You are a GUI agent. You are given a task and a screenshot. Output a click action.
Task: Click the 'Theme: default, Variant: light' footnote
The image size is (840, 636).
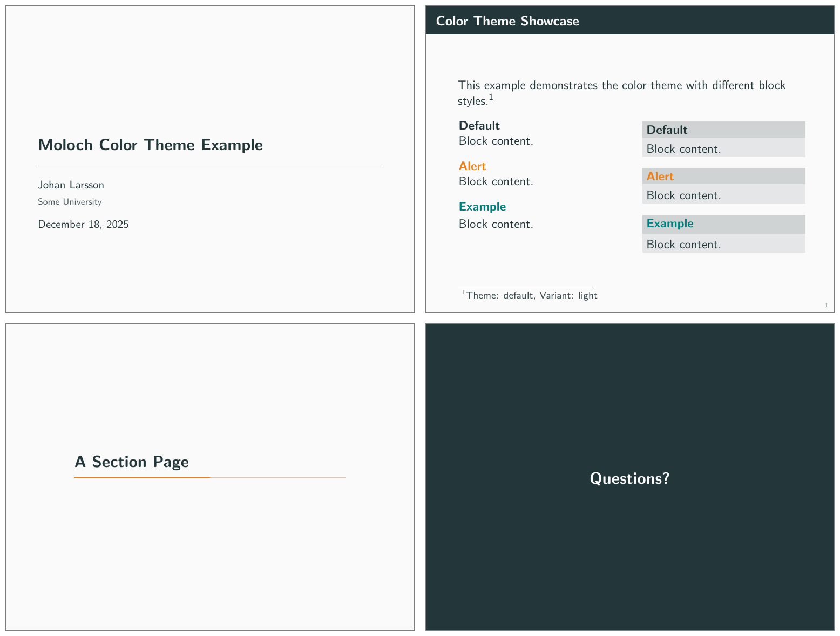pos(531,295)
